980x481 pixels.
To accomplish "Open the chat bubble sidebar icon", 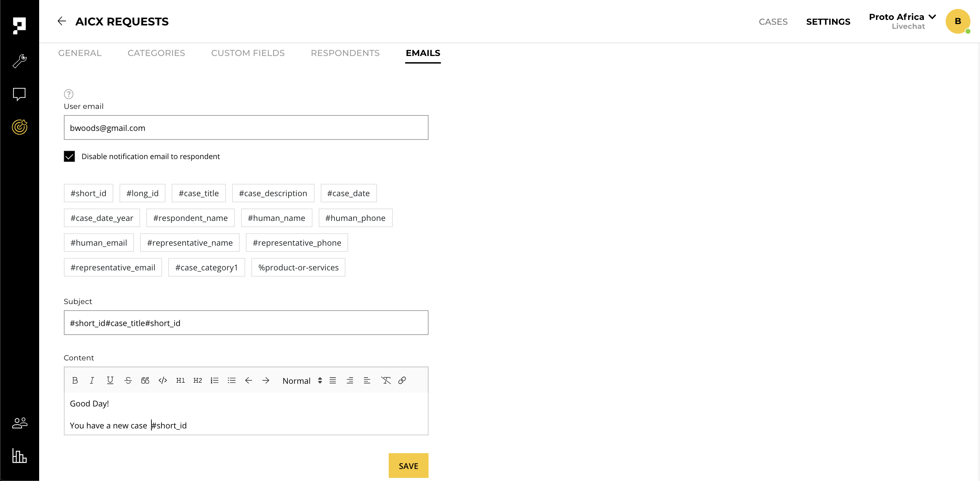I will tap(20, 94).
